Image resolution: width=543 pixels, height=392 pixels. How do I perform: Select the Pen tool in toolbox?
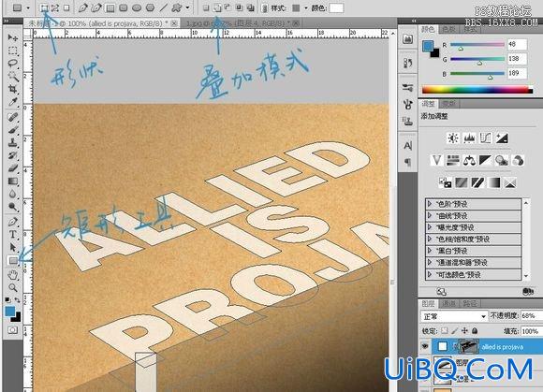click(x=13, y=222)
